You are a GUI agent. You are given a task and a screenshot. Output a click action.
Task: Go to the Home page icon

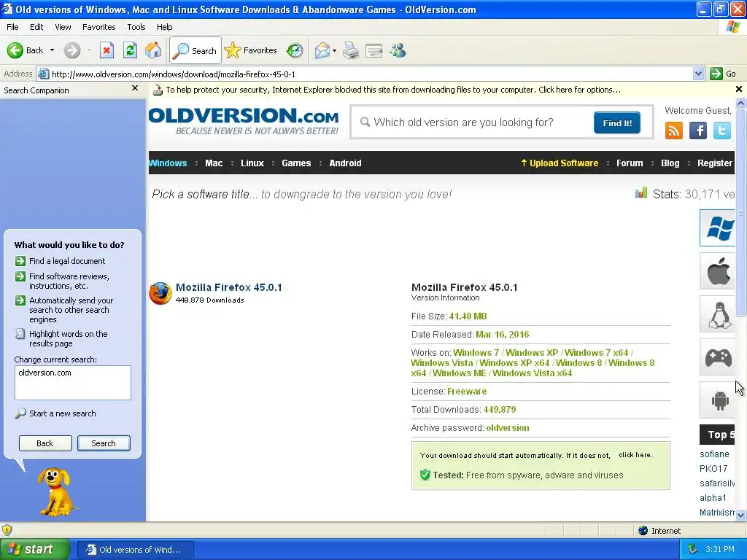[x=153, y=50]
